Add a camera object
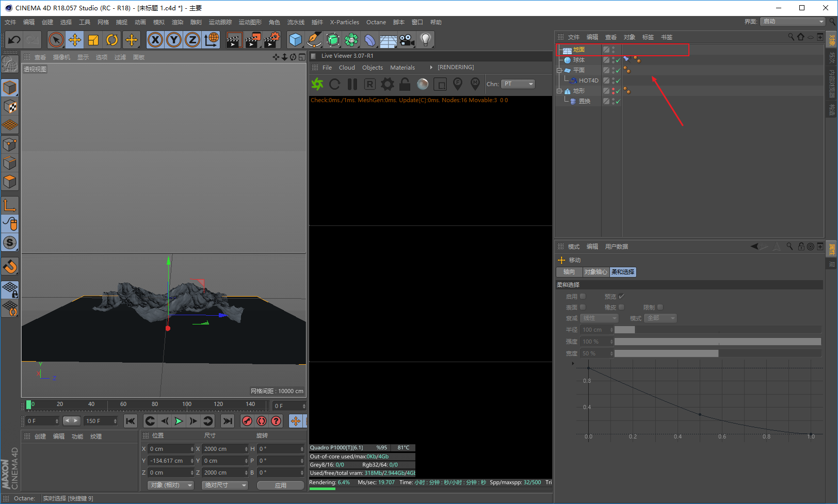Screen dimensions: 838x504 pyautogui.click(x=407, y=40)
